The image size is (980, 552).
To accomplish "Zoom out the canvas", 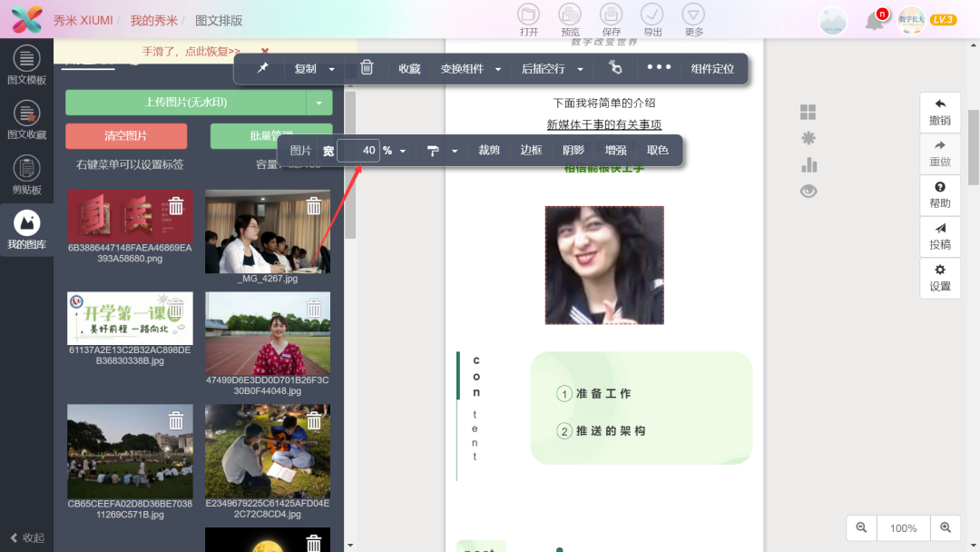I will tap(862, 527).
